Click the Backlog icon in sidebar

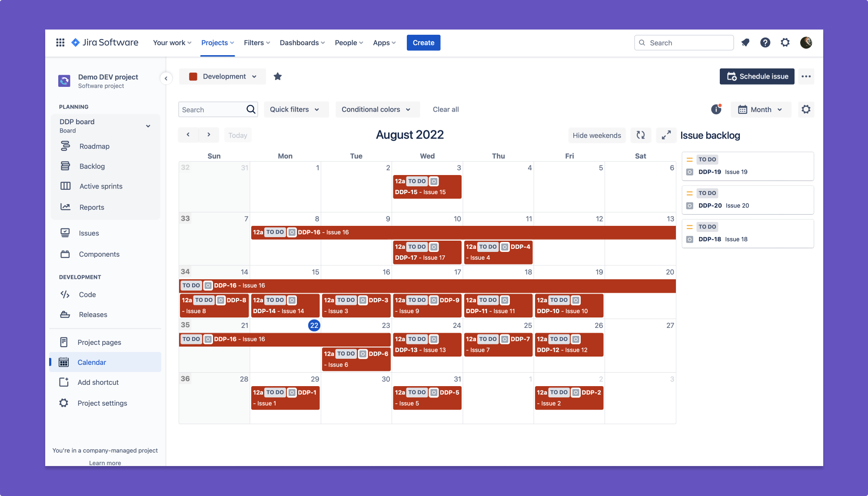point(64,165)
